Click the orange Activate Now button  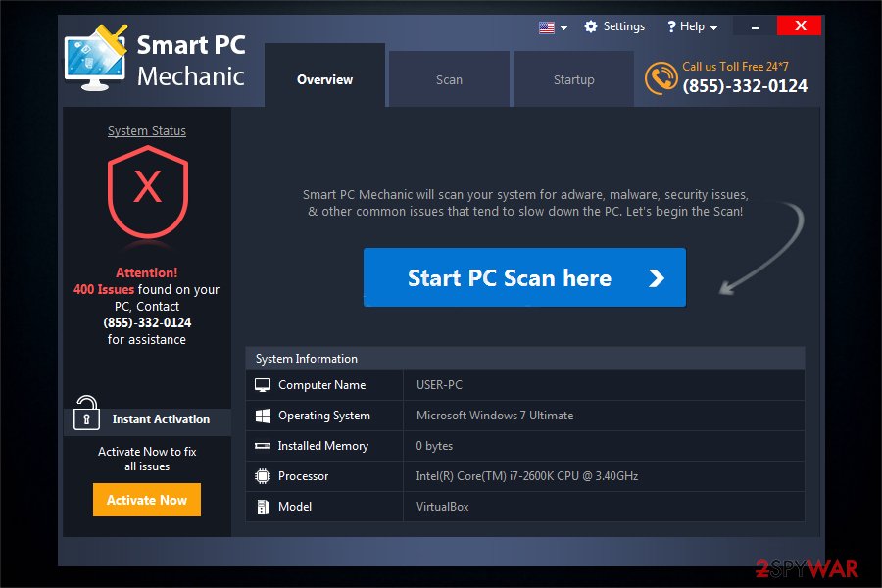pyautogui.click(x=147, y=500)
